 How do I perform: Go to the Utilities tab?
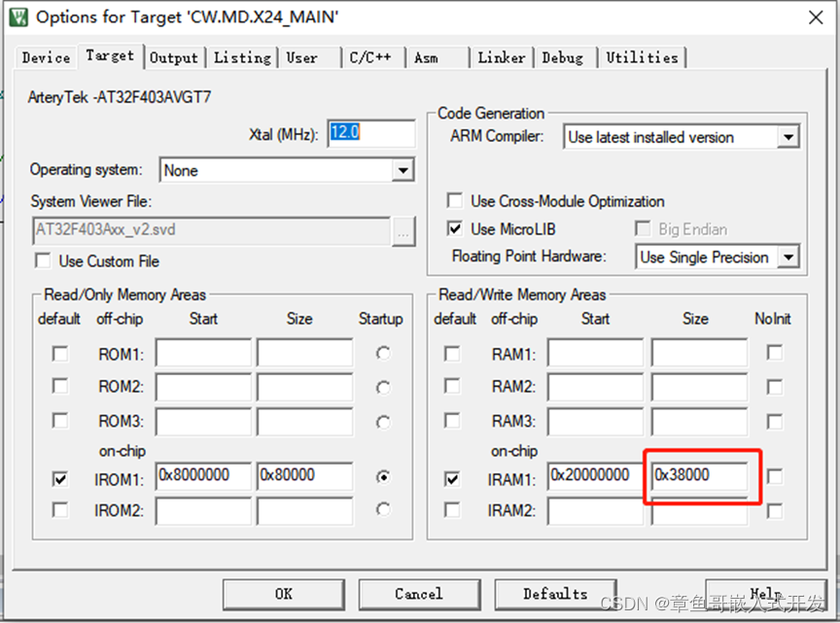click(x=642, y=57)
